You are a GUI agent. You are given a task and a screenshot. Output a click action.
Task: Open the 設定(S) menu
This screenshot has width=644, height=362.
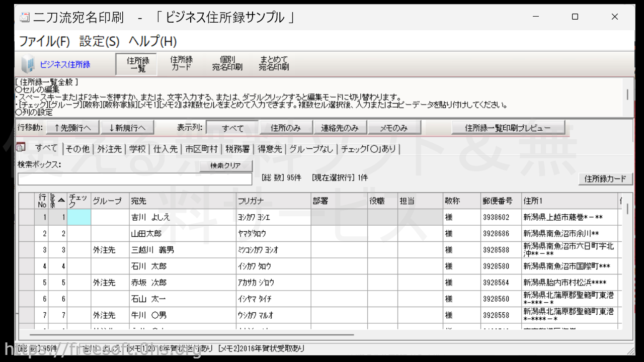(x=99, y=41)
